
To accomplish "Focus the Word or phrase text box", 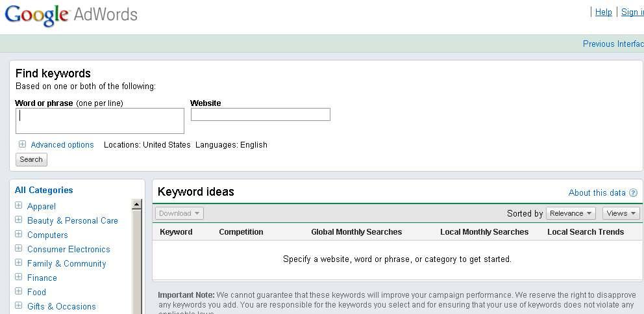I will tap(100, 121).
